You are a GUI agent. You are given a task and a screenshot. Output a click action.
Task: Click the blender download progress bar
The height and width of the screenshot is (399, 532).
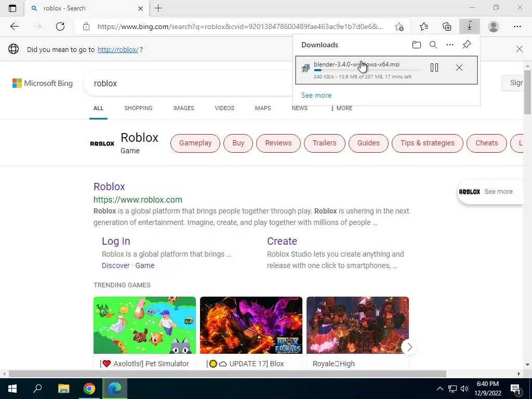367,70
